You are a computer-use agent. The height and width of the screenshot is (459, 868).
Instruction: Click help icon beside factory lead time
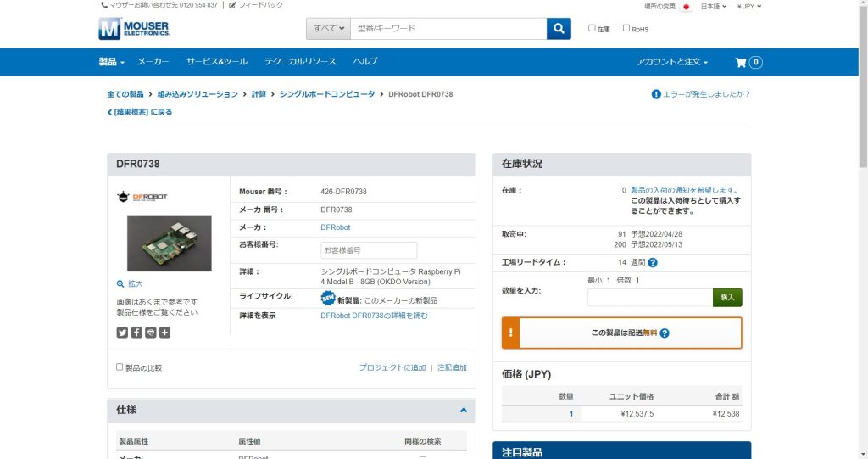click(x=653, y=263)
